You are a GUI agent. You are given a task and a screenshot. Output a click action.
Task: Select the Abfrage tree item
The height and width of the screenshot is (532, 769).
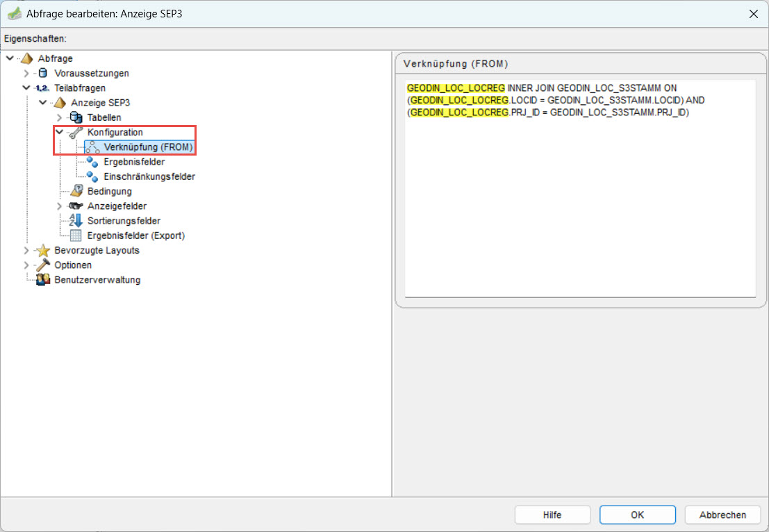[56, 58]
